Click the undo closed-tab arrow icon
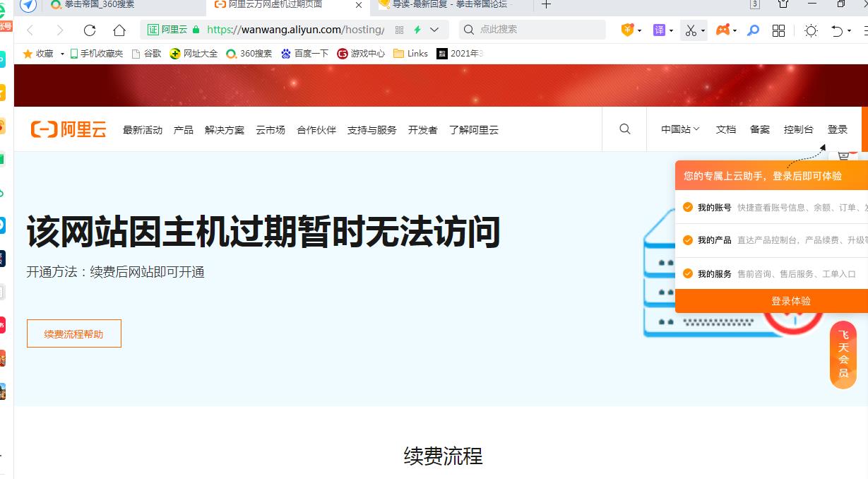The width and height of the screenshot is (868, 479). tap(837, 30)
